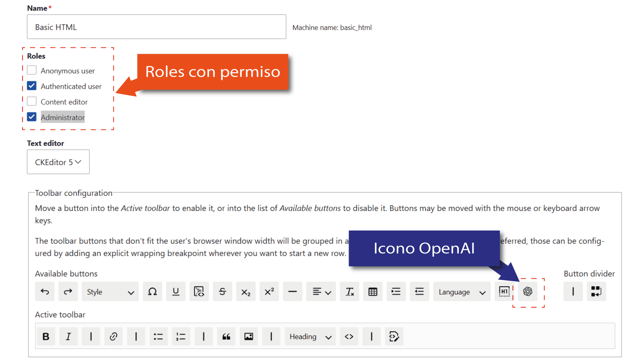This screenshot has width=637, height=364.
Task: Select the Block quote button
Action: (x=226, y=337)
